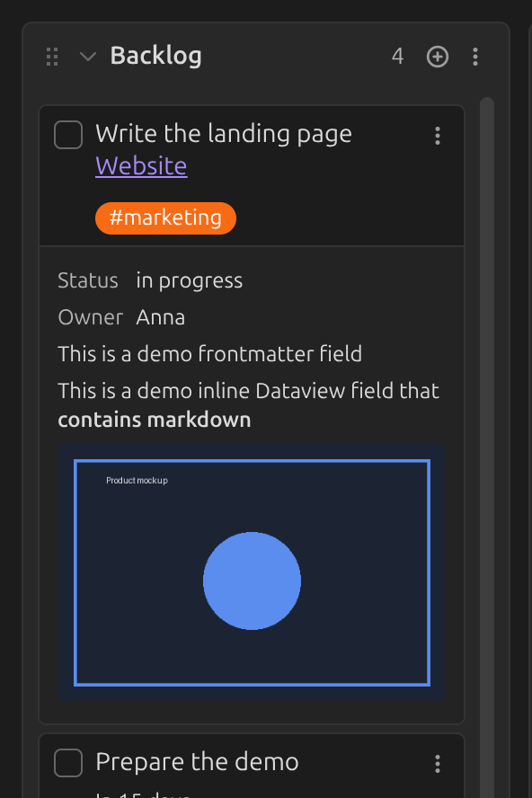Follow the Website link
The height and width of the screenshot is (798, 532).
[141, 166]
